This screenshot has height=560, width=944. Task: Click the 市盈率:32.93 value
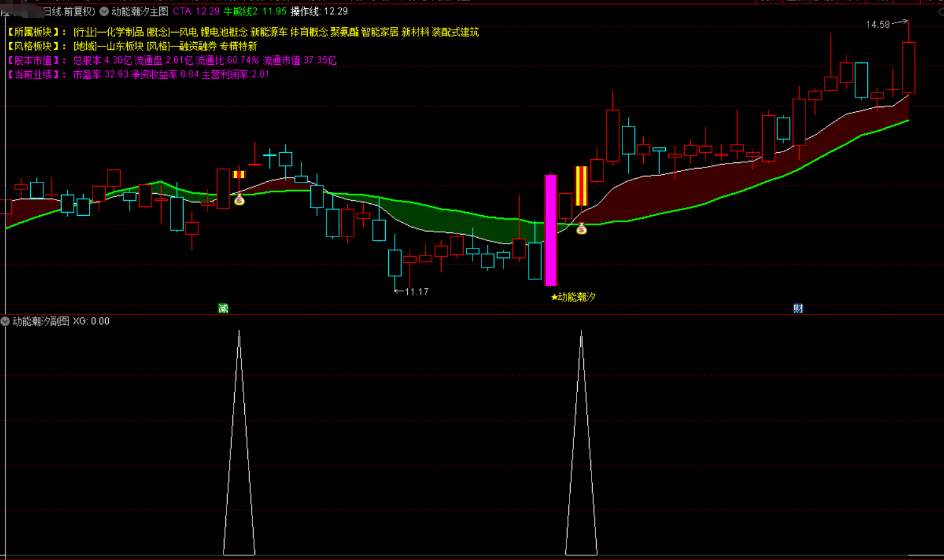click(101, 74)
